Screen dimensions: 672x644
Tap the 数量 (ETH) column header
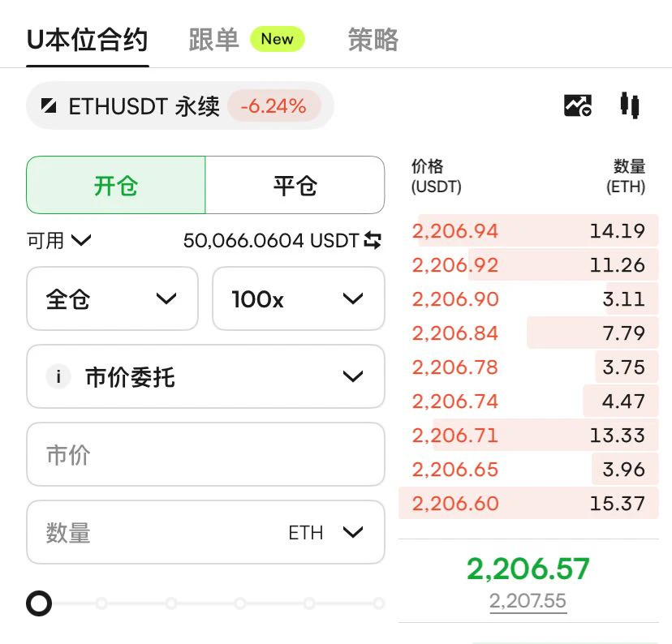coord(626,177)
